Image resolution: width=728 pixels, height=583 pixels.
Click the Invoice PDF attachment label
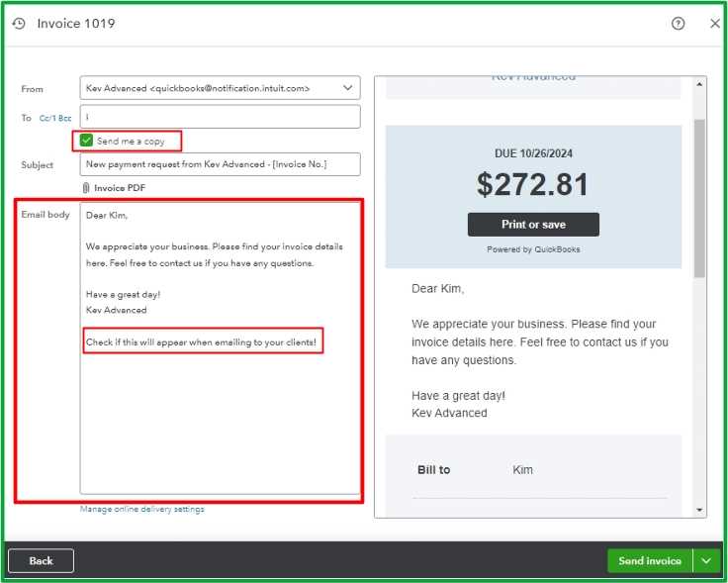[120, 188]
